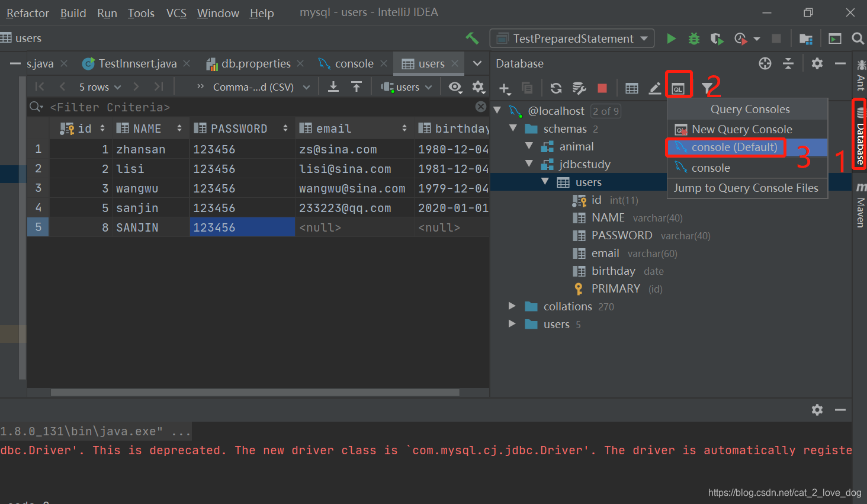Click import data upload icon
Screen dimensions: 867x504
click(357, 87)
